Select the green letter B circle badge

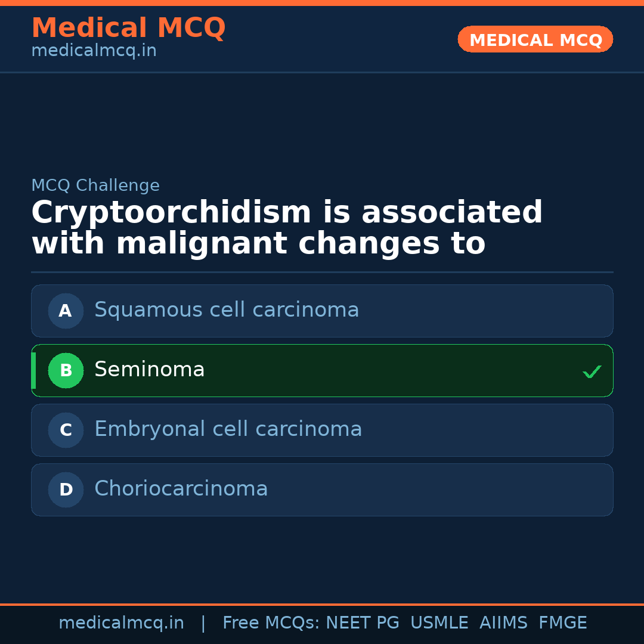[66, 370]
